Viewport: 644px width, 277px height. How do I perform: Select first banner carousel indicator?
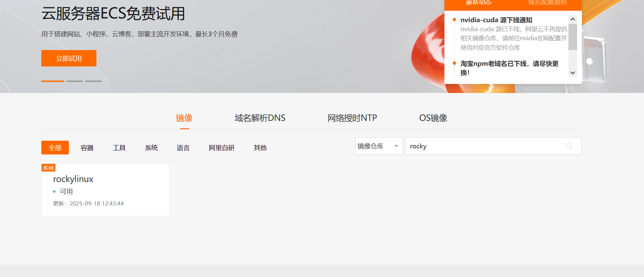click(53, 81)
